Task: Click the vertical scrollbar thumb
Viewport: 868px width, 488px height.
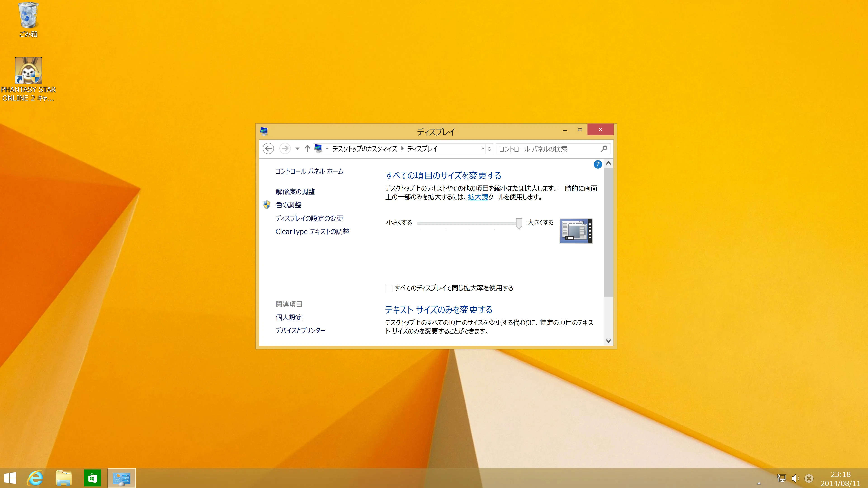Action: [608, 232]
